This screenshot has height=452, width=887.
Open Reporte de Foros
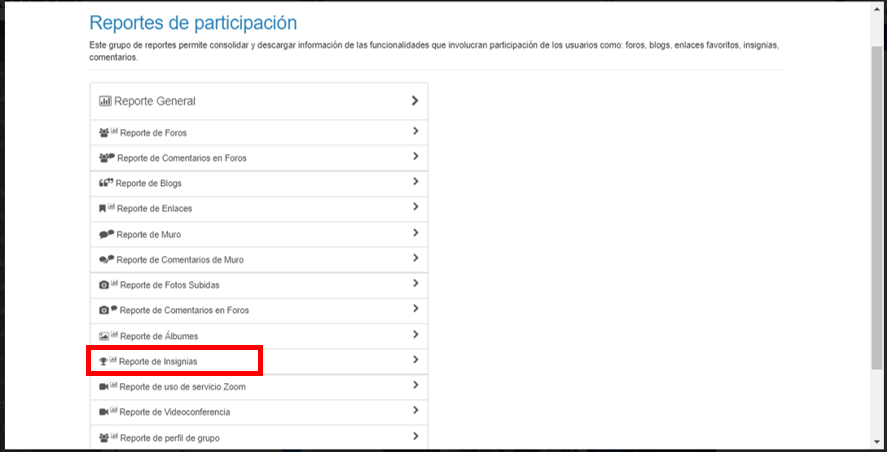[x=259, y=132]
